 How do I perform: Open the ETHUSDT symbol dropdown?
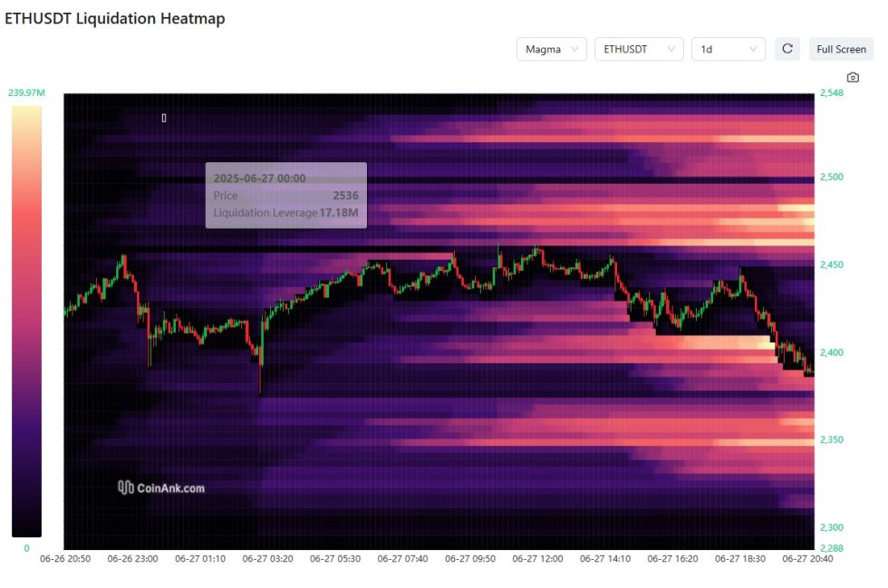click(x=640, y=49)
